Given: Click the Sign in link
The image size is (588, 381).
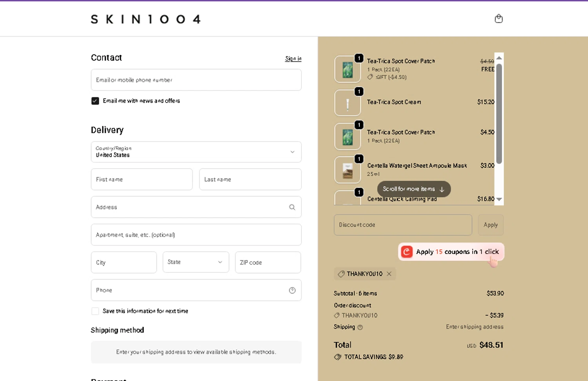Looking at the screenshot, I should (293, 58).
